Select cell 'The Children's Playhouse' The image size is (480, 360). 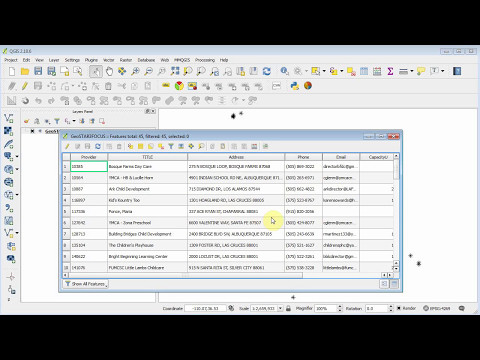pyautogui.click(x=148, y=245)
